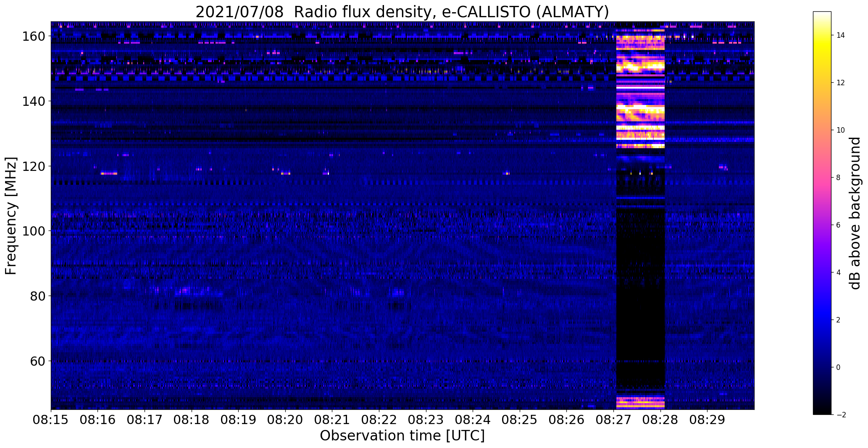The height and width of the screenshot is (448, 868).
Task: Click the 08:28 time tick label
Action: 660,420
